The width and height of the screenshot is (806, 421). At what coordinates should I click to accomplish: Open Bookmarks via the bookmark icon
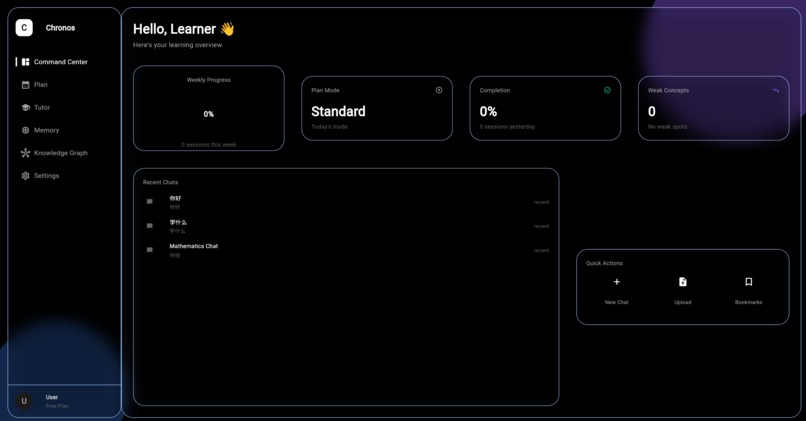[748, 282]
